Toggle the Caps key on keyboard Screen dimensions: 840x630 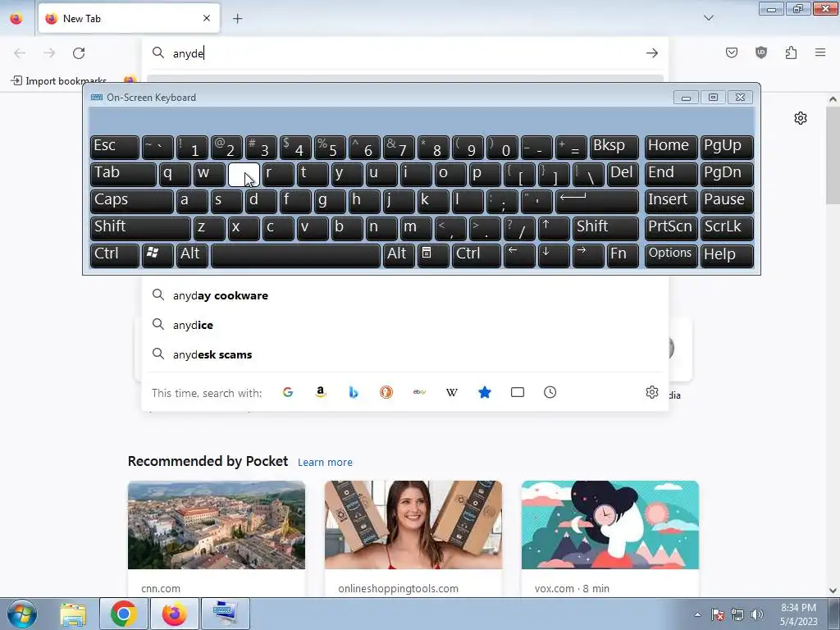[x=132, y=201]
